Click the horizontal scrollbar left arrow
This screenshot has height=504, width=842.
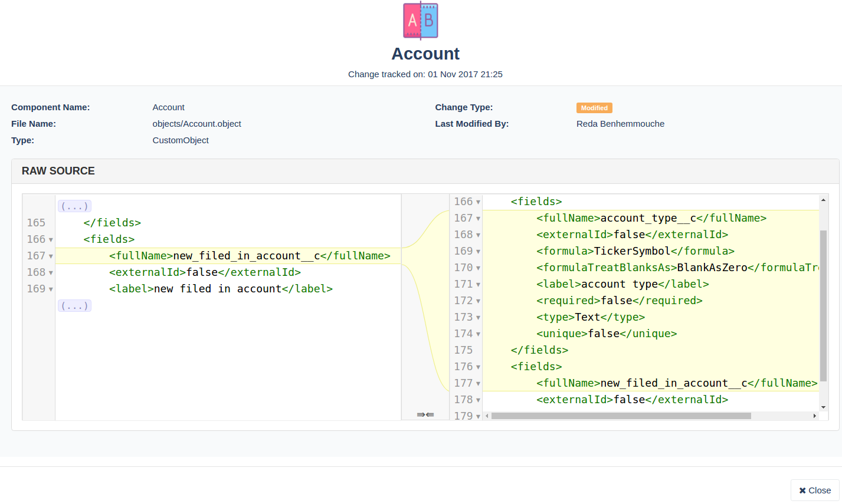[487, 416]
